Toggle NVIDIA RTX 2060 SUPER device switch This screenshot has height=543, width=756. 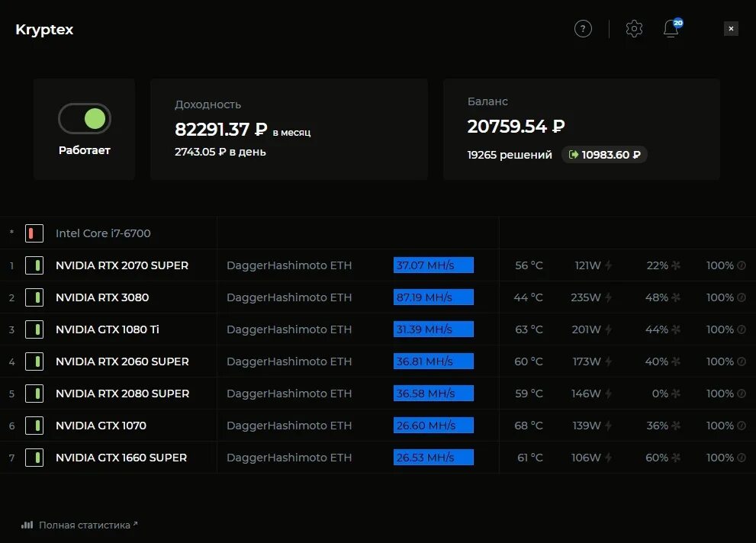click(x=34, y=361)
